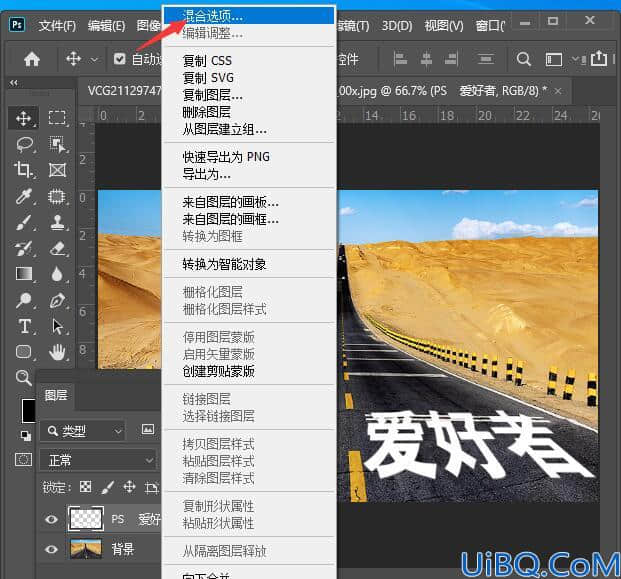
Task: Open the 文件(F) menu
Action: tap(57, 26)
